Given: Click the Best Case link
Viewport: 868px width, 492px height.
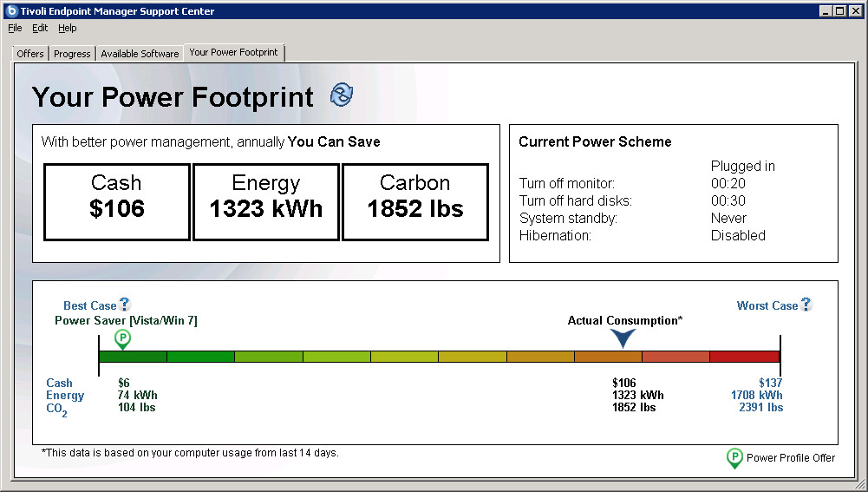Looking at the screenshot, I should (x=89, y=305).
